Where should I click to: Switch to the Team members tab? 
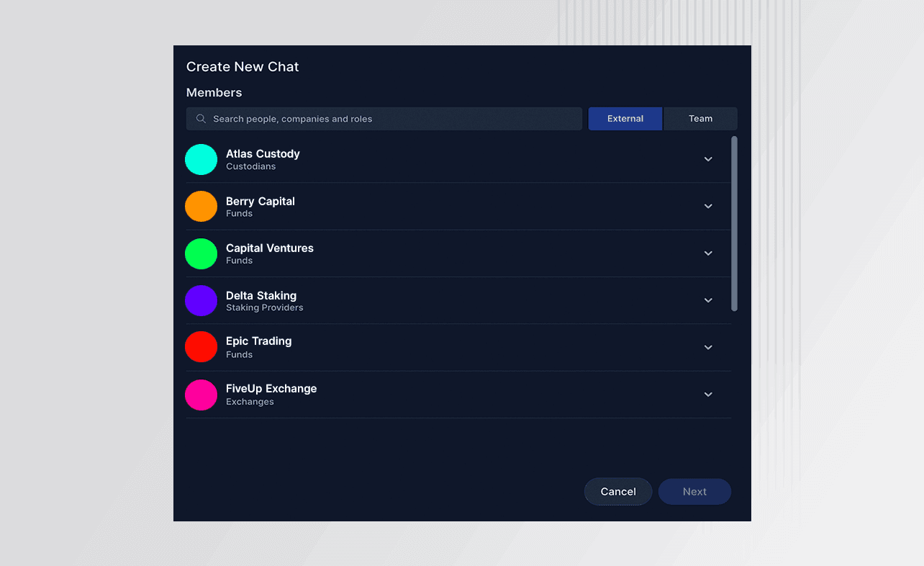click(700, 119)
